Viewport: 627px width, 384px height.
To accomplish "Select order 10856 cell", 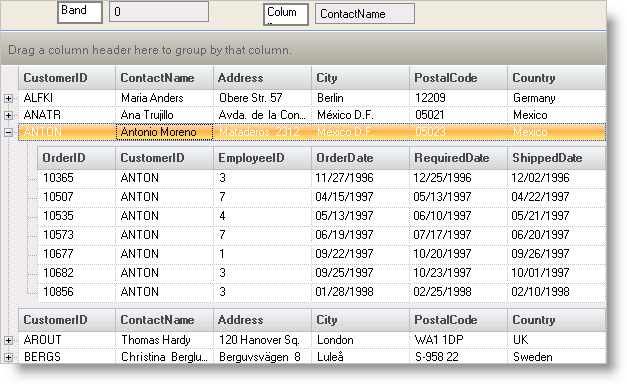I will pos(76,292).
